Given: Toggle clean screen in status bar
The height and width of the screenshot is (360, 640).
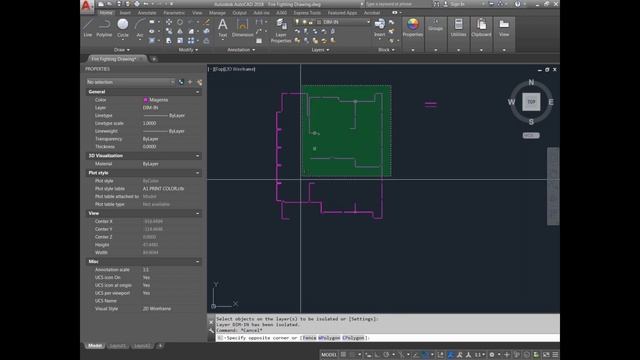Looking at the screenshot, I should click(546, 355).
